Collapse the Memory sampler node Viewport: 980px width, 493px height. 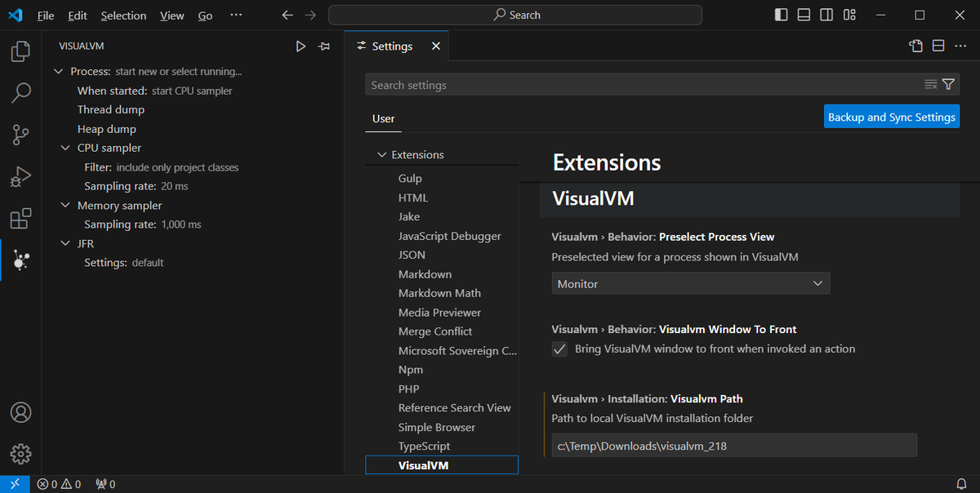[65, 206]
